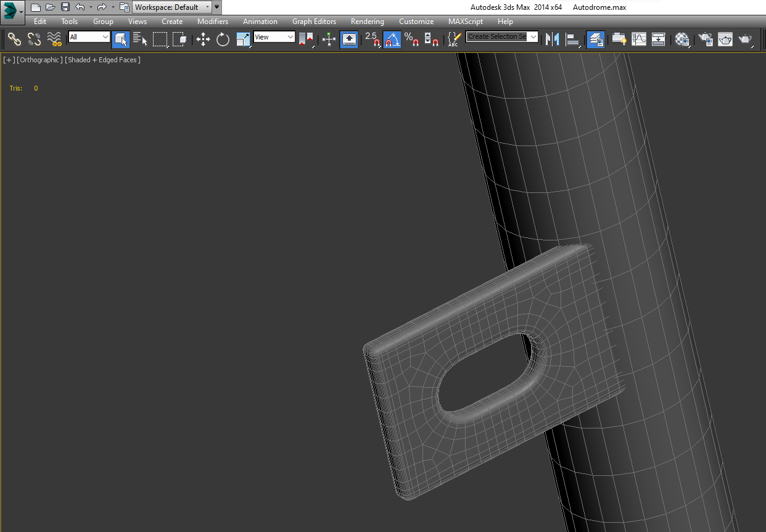The width and height of the screenshot is (766, 532).
Task: Pick the Select and Move tool
Action: click(203, 39)
